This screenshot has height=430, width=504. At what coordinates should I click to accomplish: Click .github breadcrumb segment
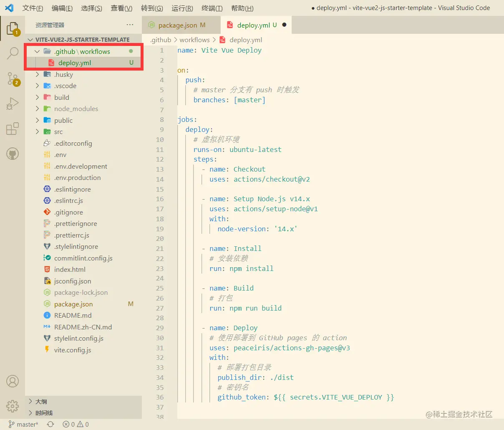[161, 40]
